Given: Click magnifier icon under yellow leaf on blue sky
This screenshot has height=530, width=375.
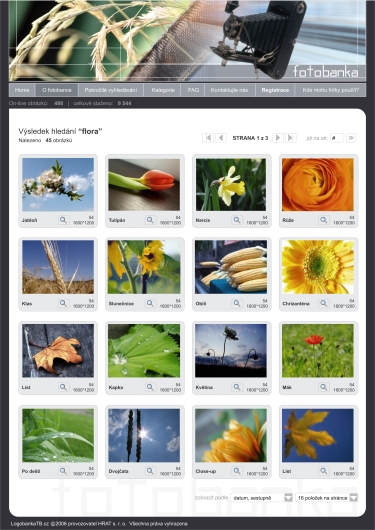Looking at the screenshot, I should [324, 471].
